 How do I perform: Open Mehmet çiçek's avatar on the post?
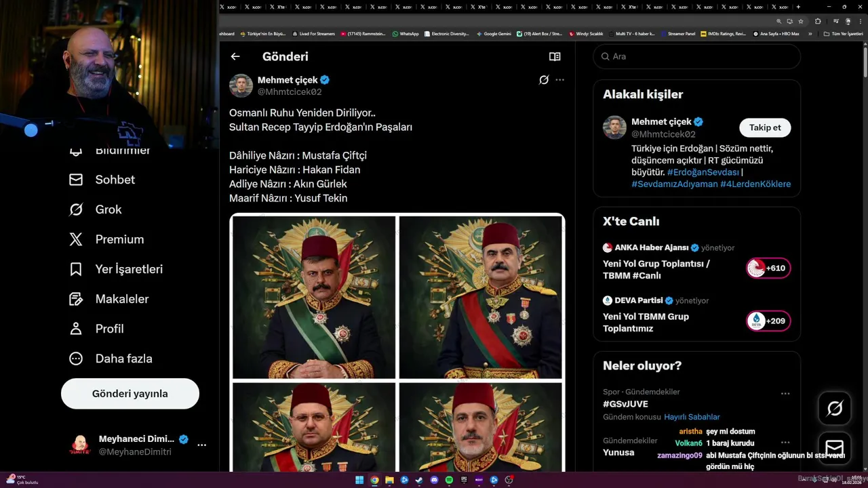tap(241, 85)
